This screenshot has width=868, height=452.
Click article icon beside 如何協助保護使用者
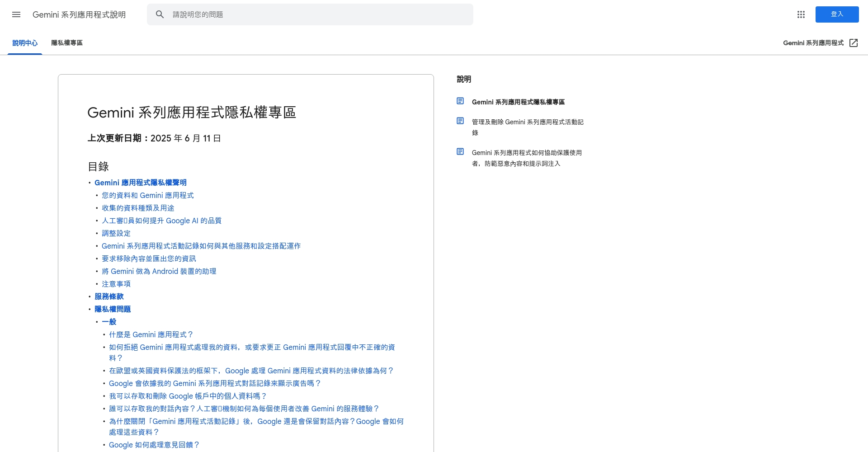point(460,151)
